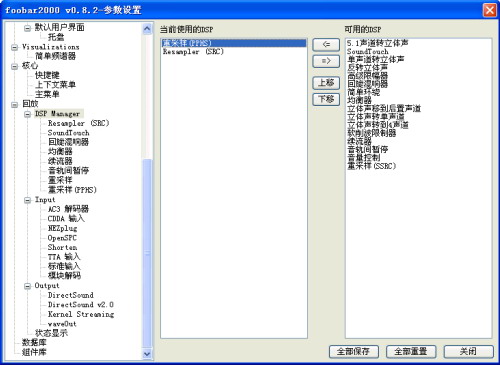
Task: Open 续流器 entry in tree
Action: click(60, 161)
